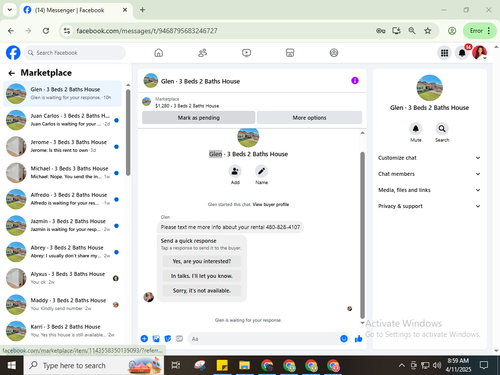Open the account profile picture menu
Viewport: 500px width, 375px height.
(479, 53)
